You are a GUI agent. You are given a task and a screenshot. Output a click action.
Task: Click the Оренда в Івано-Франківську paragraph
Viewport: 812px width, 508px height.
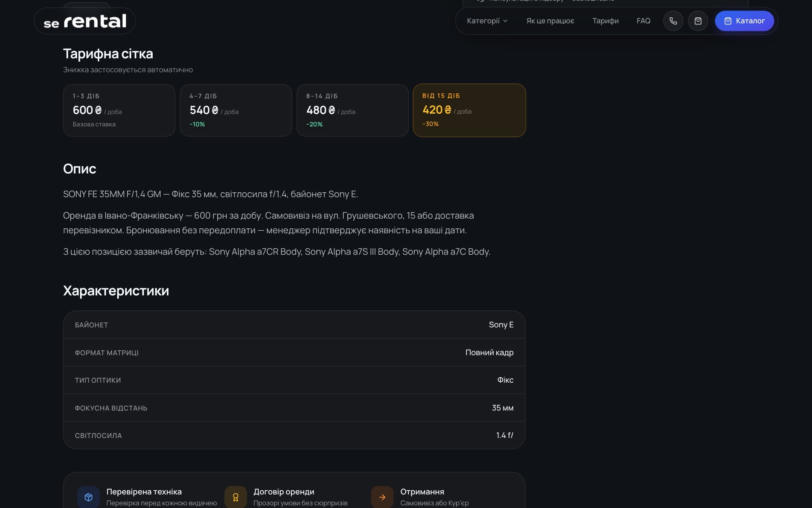tap(268, 223)
